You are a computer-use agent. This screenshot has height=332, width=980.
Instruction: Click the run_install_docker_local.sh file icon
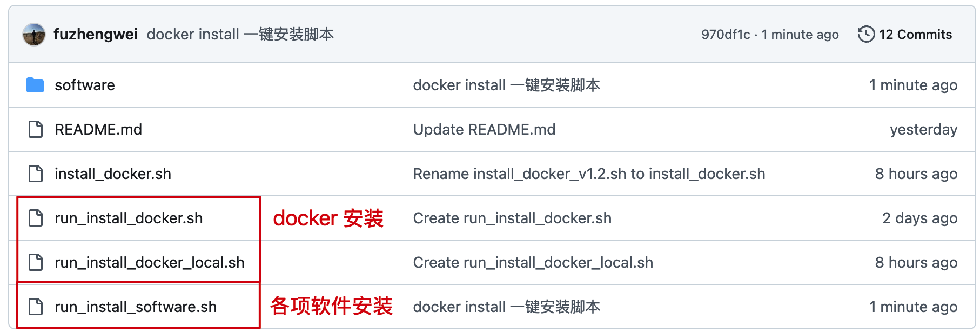[36, 263]
